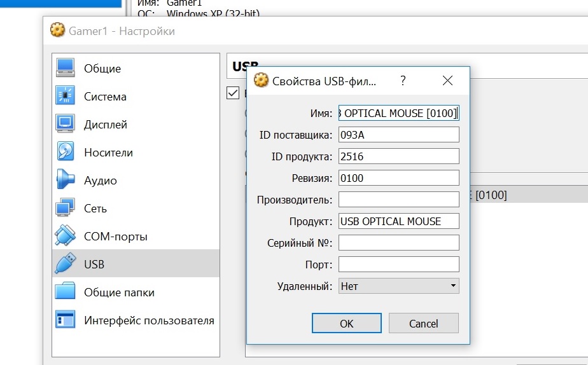Click the Audio (Аудио) speaker icon

[x=66, y=181]
